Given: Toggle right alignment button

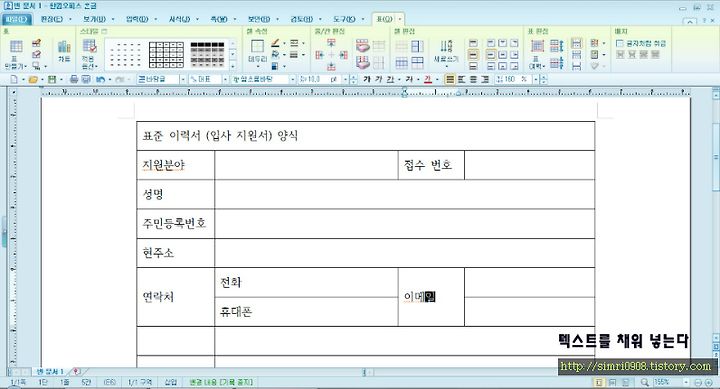Looking at the screenshot, I should (x=485, y=79).
